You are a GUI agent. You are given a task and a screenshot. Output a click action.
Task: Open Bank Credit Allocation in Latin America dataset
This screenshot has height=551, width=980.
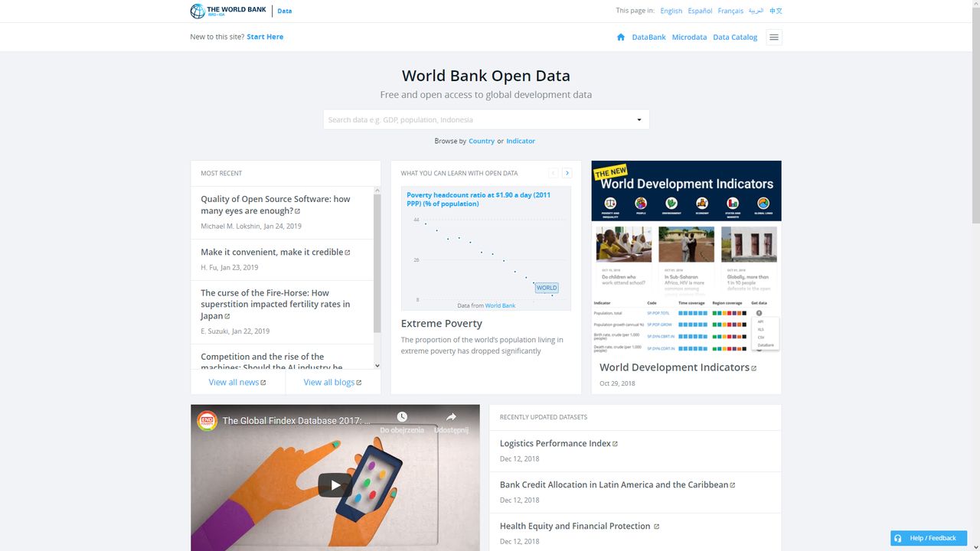tap(617, 484)
